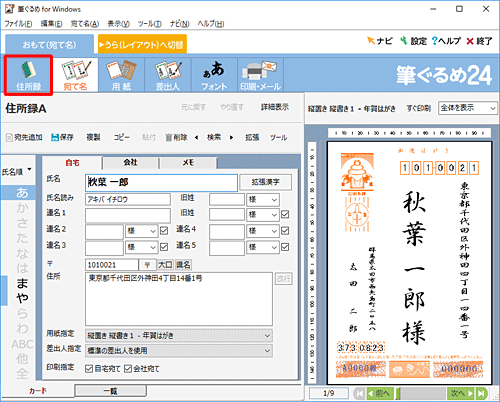Image resolution: width=500 pixels, height=402 pixels.
Task: Go to next card with 次へ
Action: [x=460, y=394]
